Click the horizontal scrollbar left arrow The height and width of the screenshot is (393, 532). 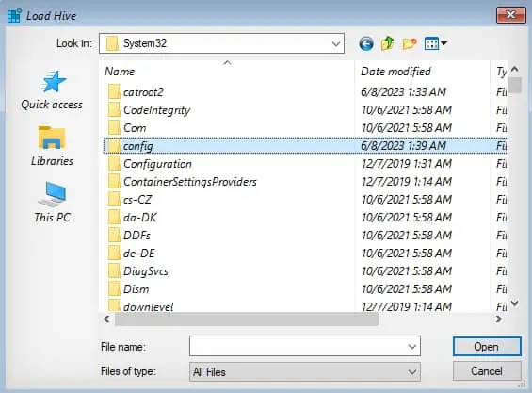tap(107, 319)
